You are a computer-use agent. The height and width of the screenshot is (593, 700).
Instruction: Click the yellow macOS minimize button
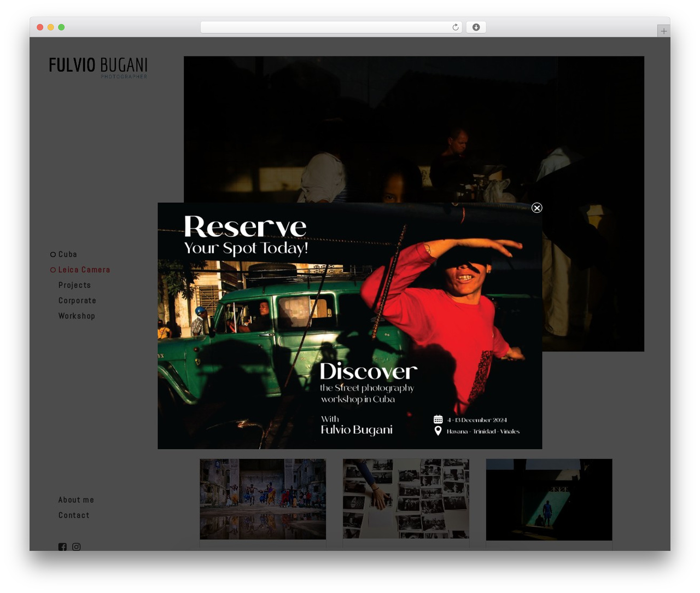[x=50, y=27]
